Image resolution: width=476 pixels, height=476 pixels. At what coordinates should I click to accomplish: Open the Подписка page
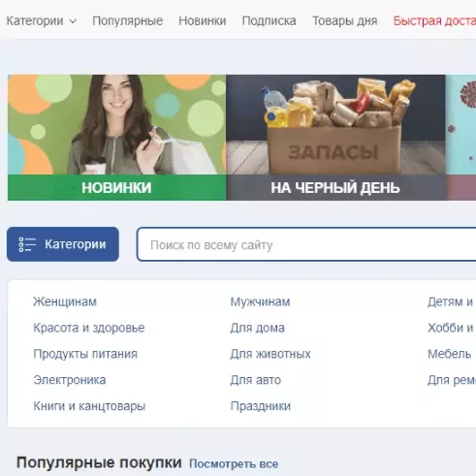(269, 21)
